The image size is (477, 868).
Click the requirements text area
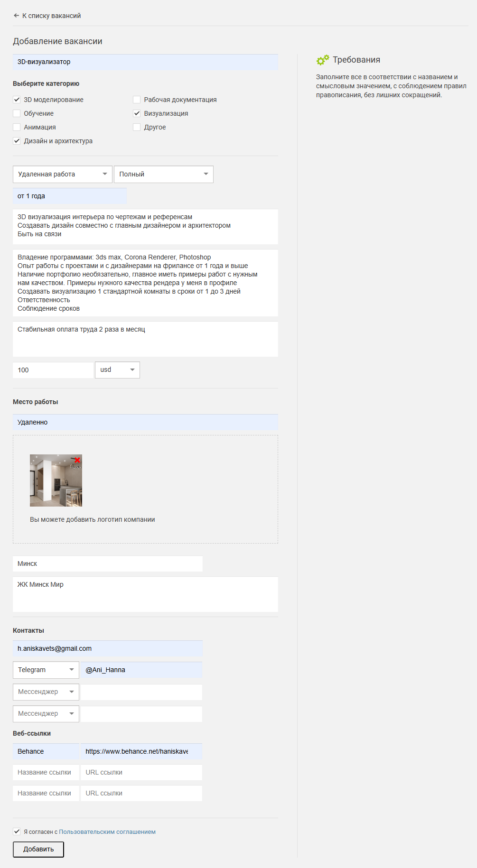145,283
